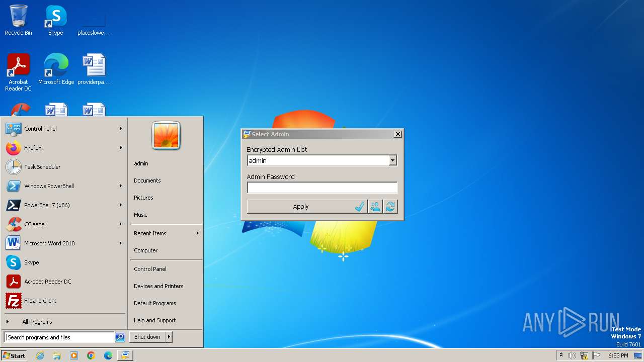
Task: Expand the Microsoft Word 2010 jump list arrow
Action: click(x=121, y=243)
